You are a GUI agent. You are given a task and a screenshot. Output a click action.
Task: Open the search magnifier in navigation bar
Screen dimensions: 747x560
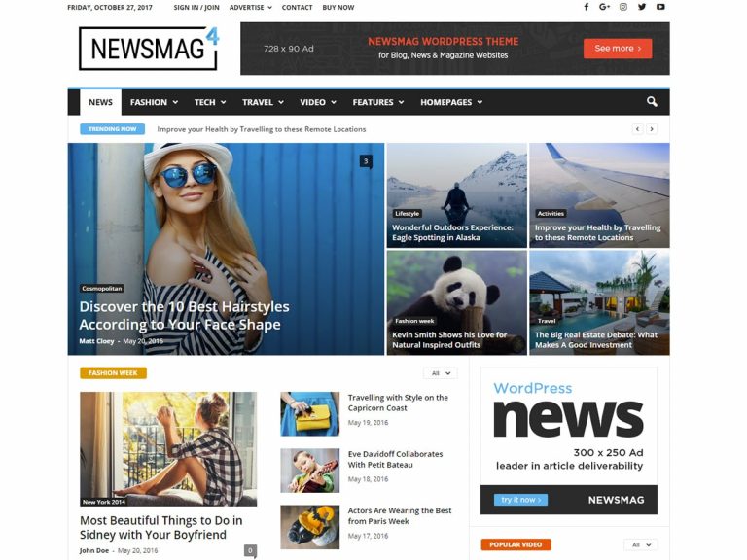coord(652,101)
